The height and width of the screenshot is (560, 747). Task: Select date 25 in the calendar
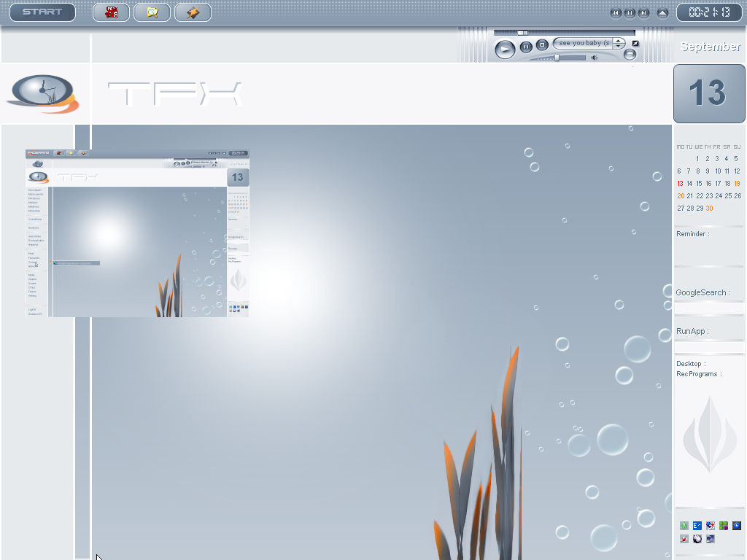tap(728, 195)
